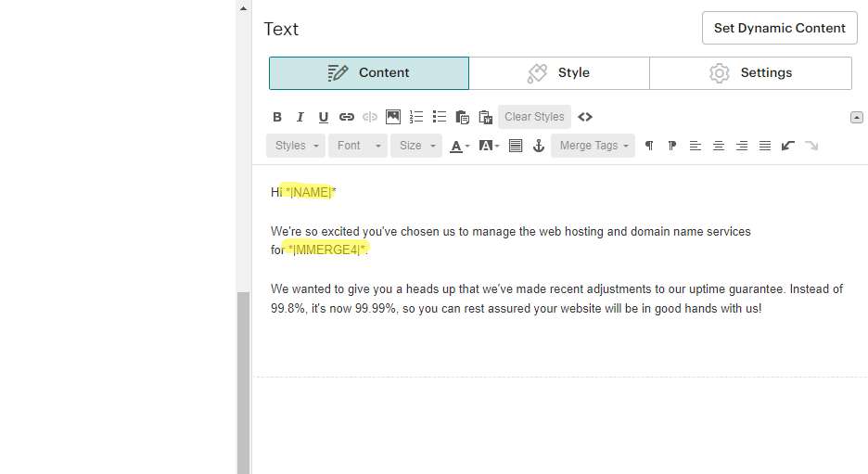Click the line "We're so excited you've chosen"

click(510, 232)
